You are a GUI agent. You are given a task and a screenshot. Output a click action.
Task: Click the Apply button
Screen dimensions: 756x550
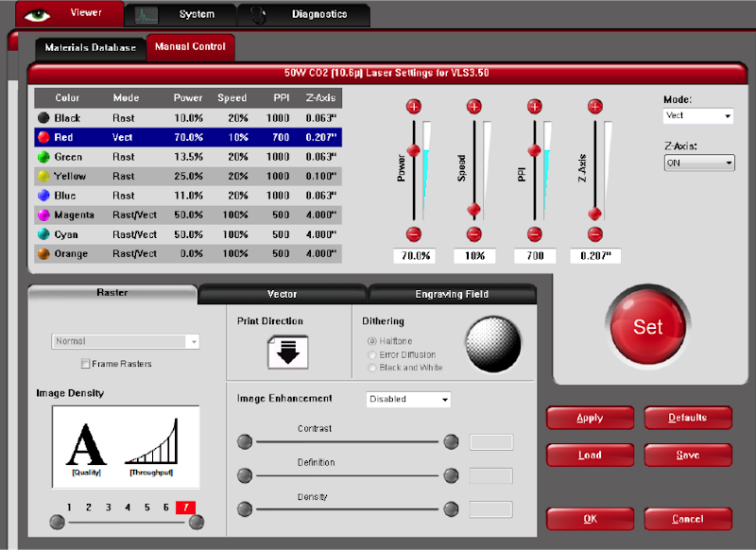point(590,418)
